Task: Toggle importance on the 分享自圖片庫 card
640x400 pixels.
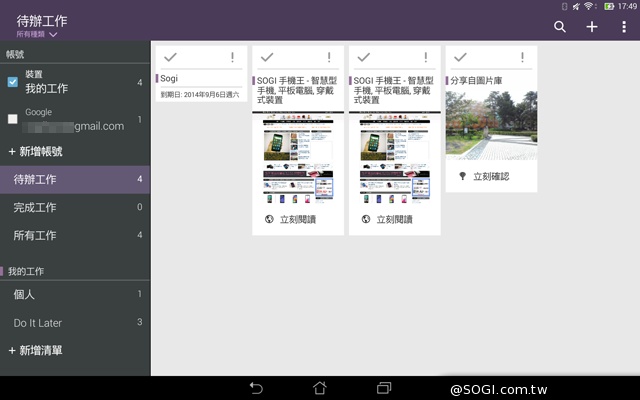Action: pyautogui.click(x=522, y=57)
